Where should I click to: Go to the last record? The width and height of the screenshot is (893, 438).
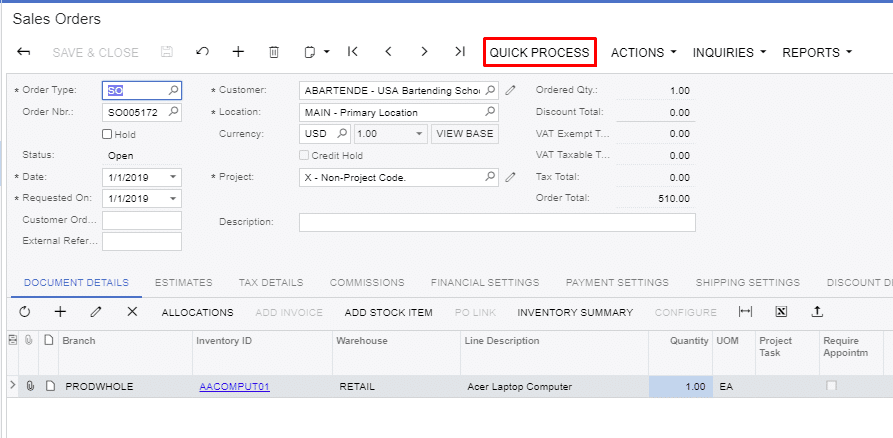460,52
